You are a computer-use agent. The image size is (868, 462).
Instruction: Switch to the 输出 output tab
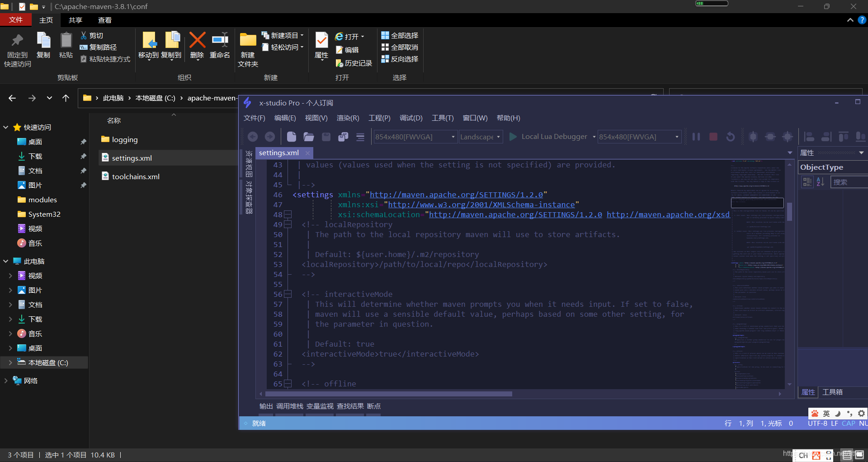click(266, 406)
